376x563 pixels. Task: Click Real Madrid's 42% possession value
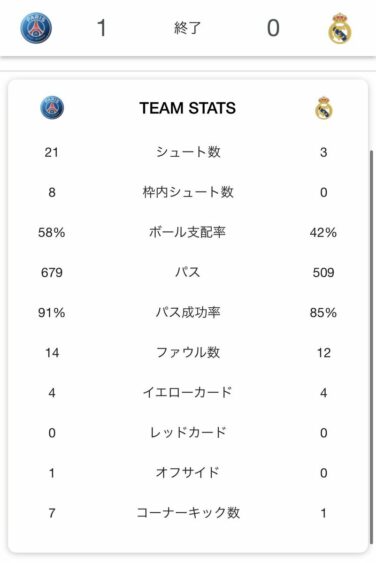click(323, 233)
